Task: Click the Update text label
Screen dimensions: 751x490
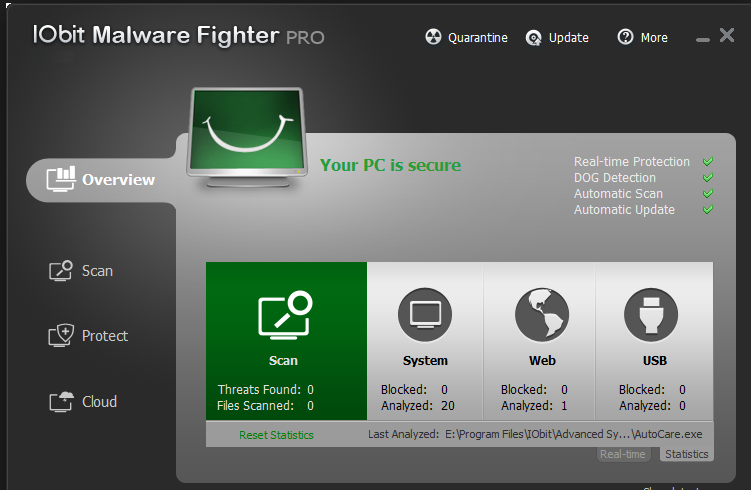Action: [569, 37]
